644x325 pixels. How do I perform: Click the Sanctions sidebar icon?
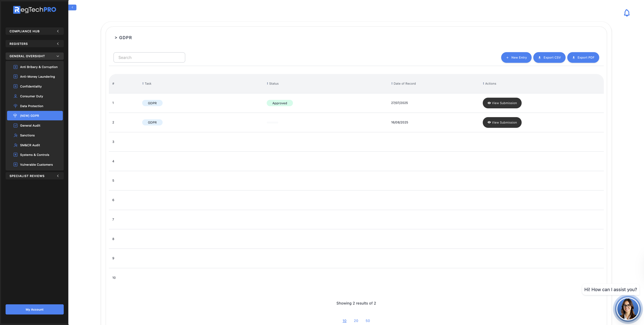coord(15,135)
